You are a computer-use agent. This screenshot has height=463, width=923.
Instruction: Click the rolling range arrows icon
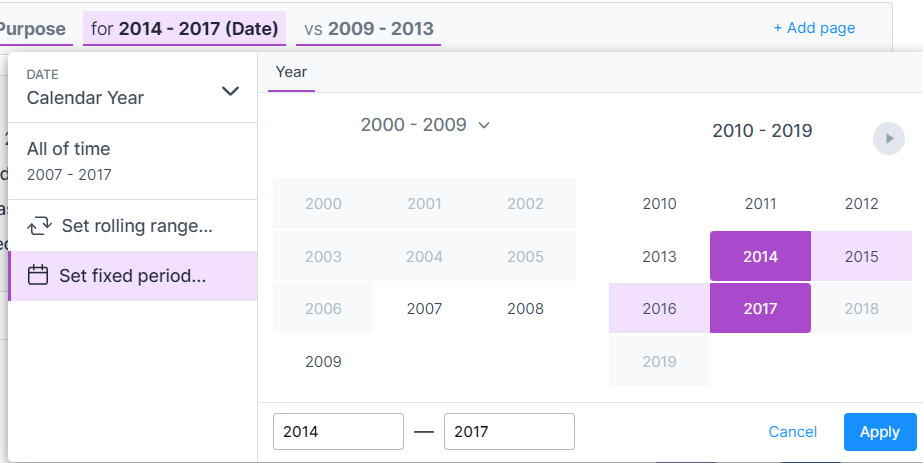[39, 226]
